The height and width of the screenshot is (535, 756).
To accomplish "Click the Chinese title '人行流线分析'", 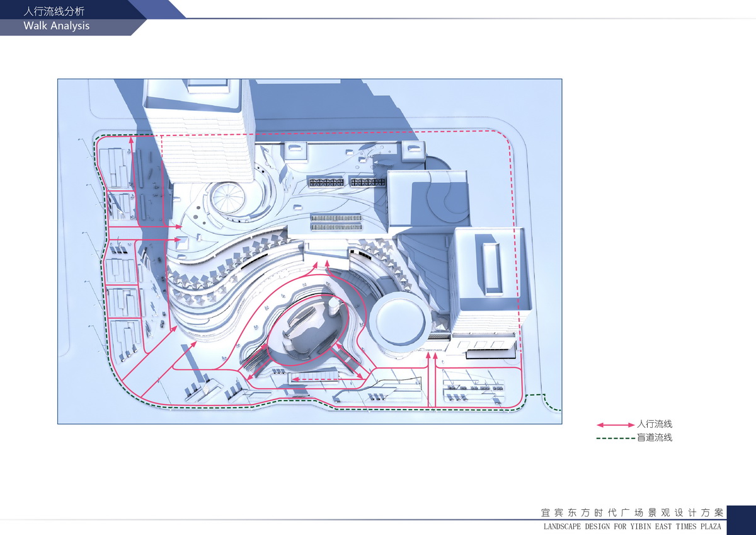I will (x=54, y=11).
